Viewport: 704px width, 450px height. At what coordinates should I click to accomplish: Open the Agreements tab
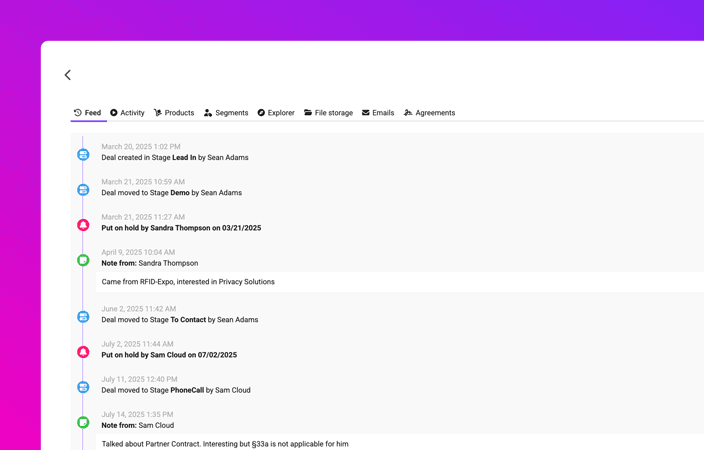point(429,113)
